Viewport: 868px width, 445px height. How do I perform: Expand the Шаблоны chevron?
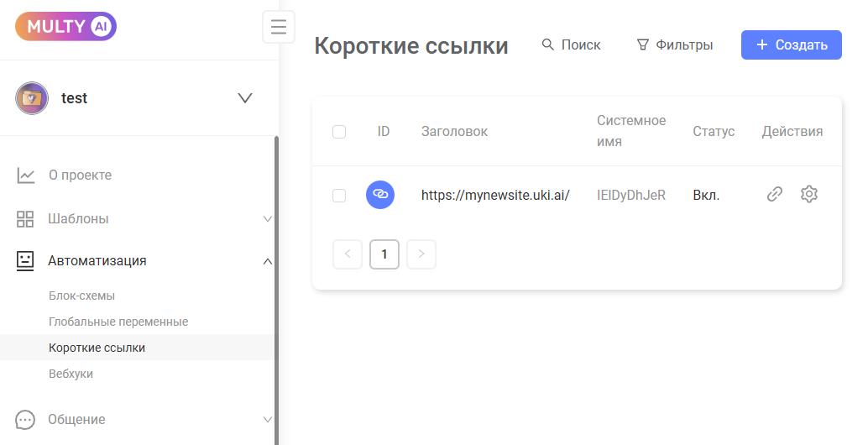[268, 218]
